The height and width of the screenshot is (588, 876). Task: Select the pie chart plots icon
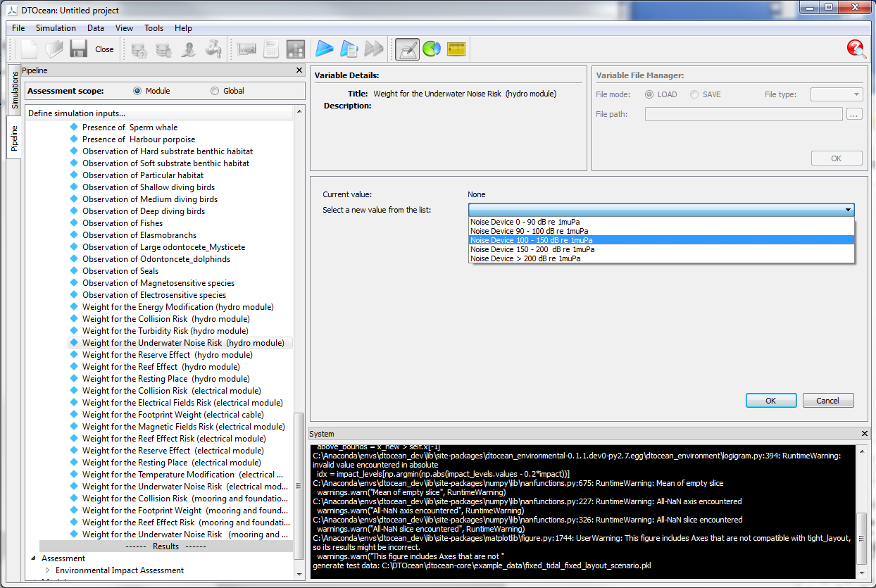[x=432, y=49]
